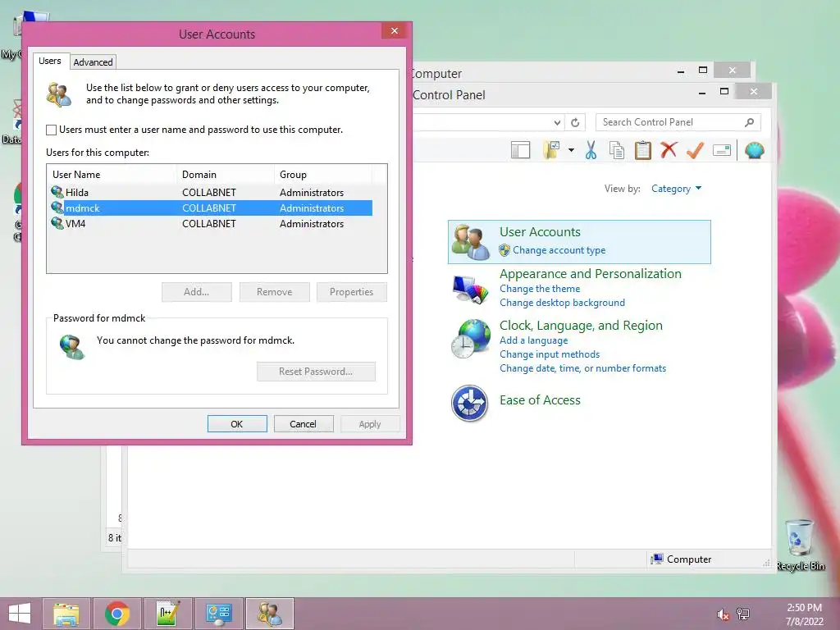Open the folder options dropdown arrow in toolbar
The image size is (840, 630).
tap(571, 151)
